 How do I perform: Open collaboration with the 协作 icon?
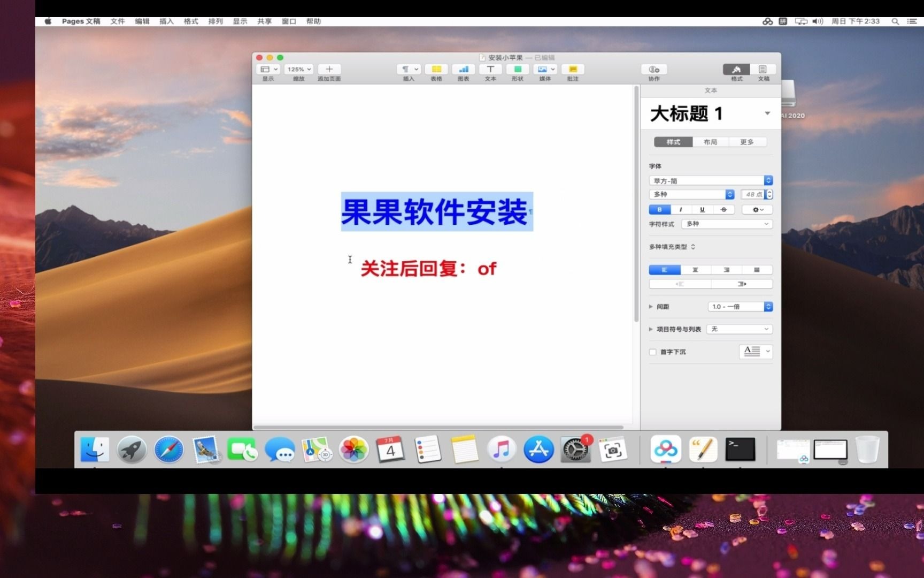(653, 70)
